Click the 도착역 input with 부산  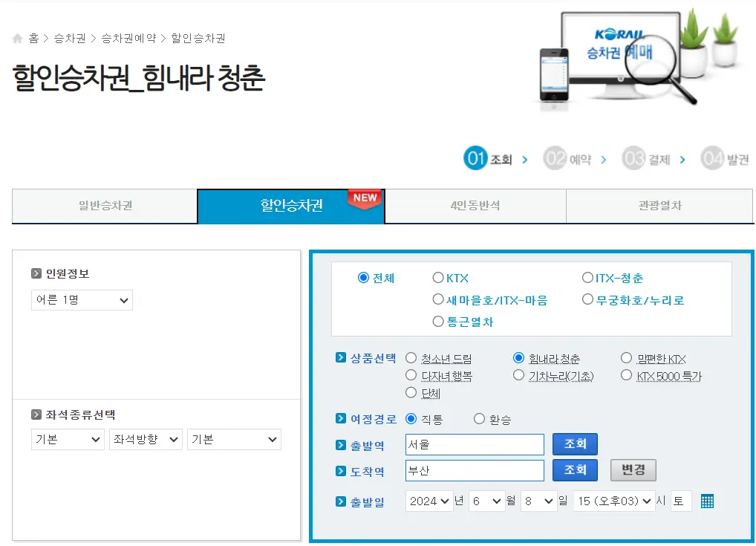(x=475, y=470)
